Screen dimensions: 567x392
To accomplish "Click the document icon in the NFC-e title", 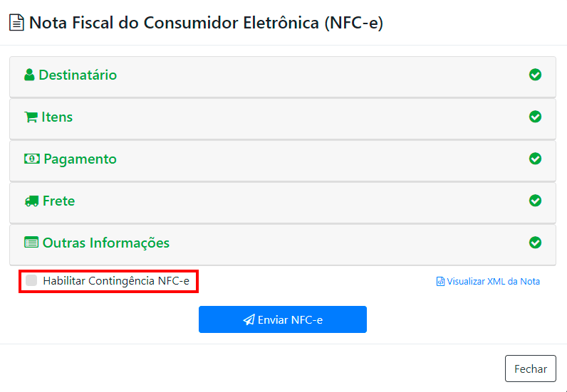I will (16, 23).
